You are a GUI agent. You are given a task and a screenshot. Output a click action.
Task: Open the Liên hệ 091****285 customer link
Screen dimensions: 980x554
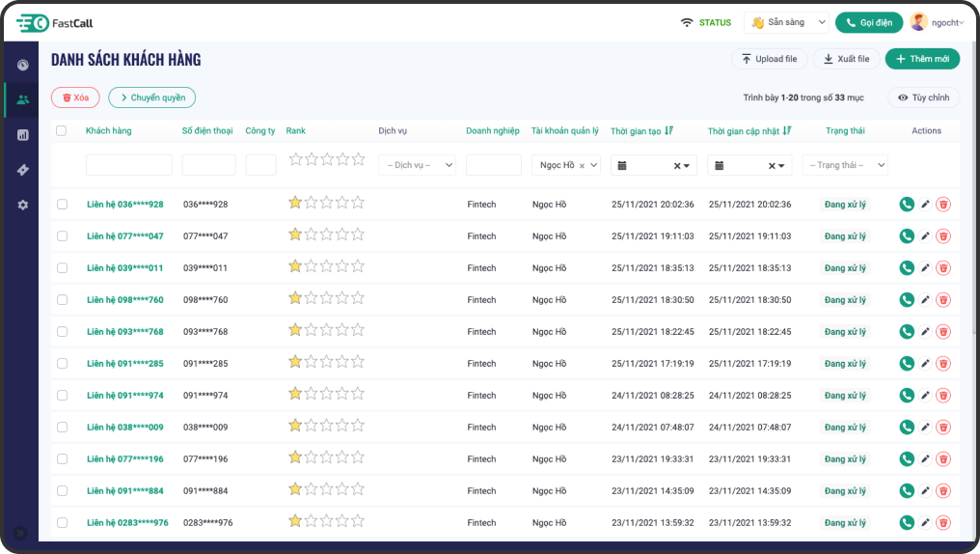[x=125, y=364]
